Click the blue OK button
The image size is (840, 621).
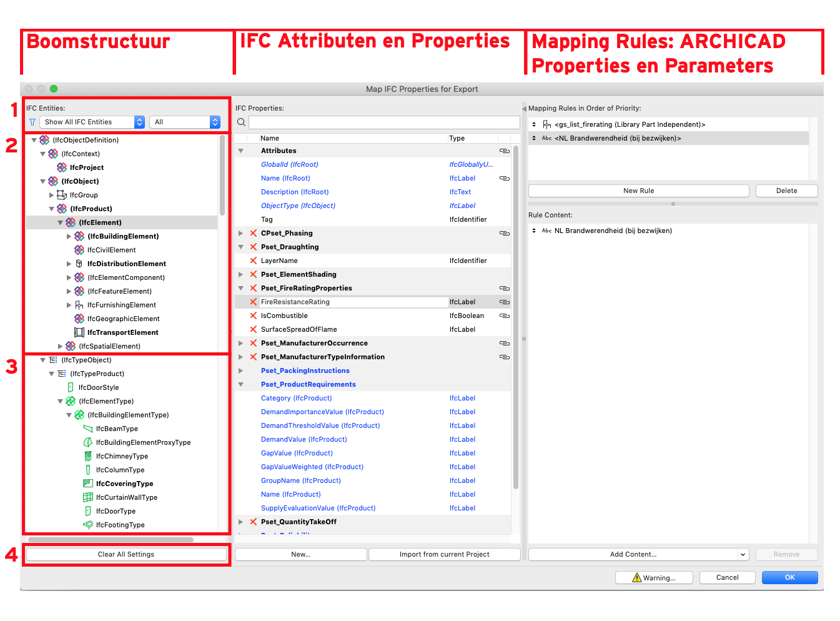790,578
